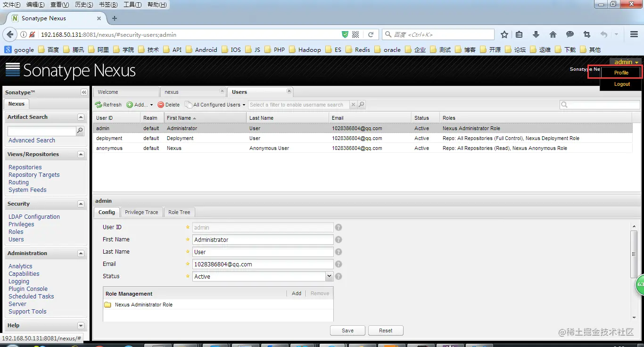Open the Advanced Search link

tap(32, 140)
